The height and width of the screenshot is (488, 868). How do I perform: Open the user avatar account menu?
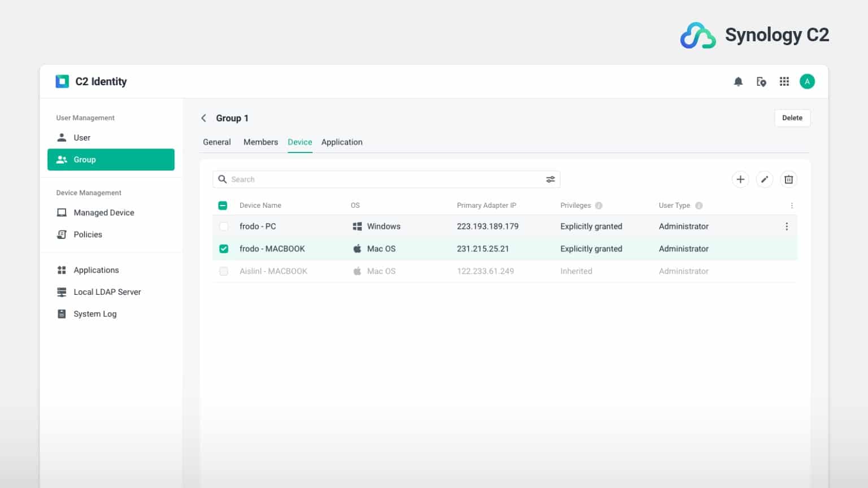[x=807, y=82]
